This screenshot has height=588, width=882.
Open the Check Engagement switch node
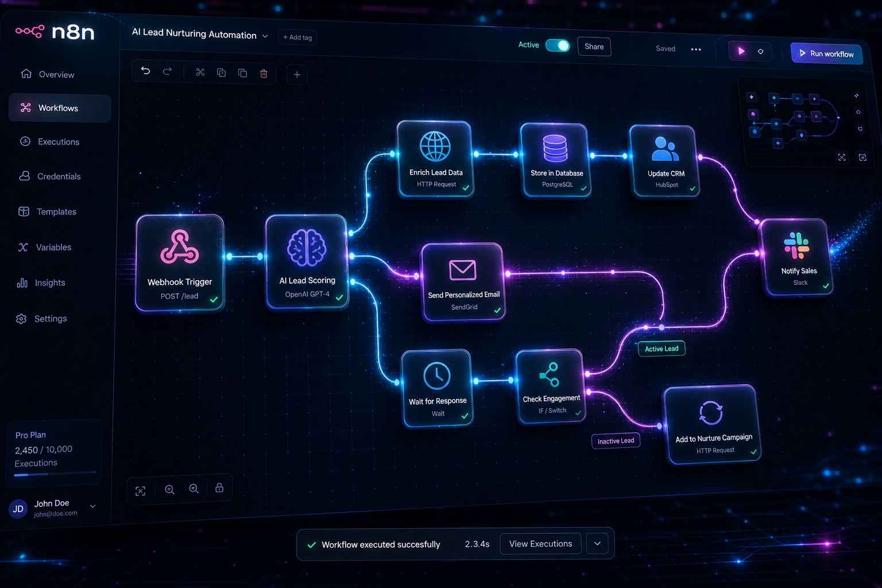[551, 386]
